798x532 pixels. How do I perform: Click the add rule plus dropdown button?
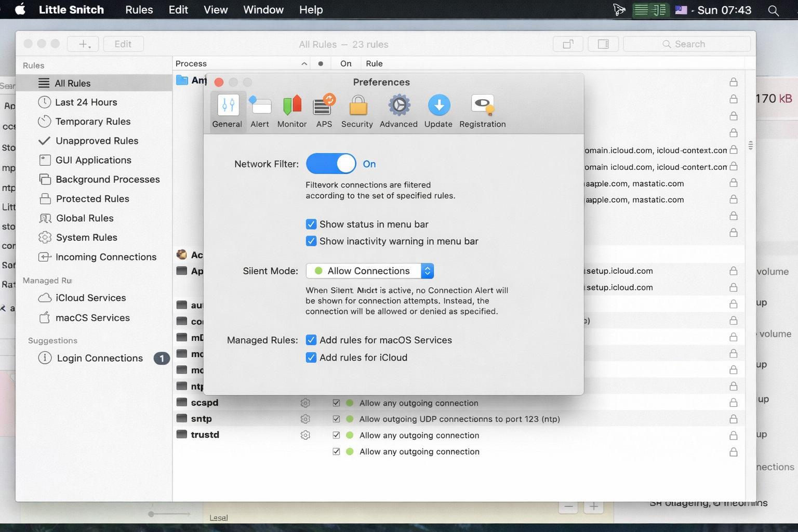[84, 44]
